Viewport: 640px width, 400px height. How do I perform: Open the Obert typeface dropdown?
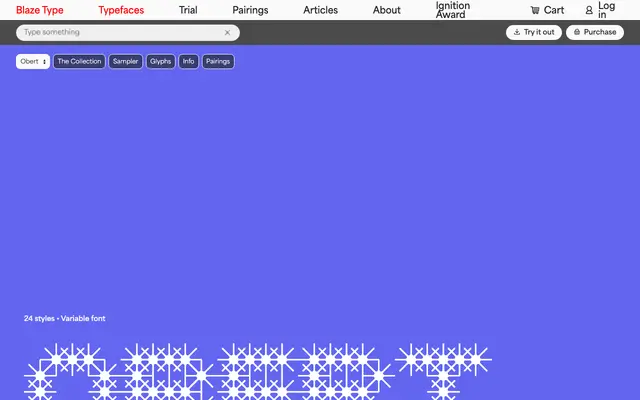33,62
